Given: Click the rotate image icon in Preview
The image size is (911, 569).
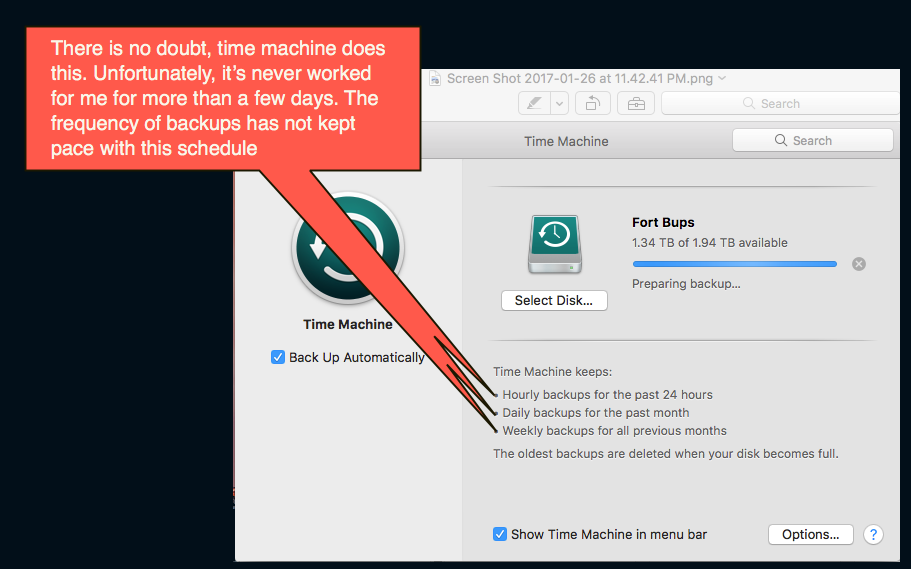Looking at the screenshot, I should pos(593,103).
